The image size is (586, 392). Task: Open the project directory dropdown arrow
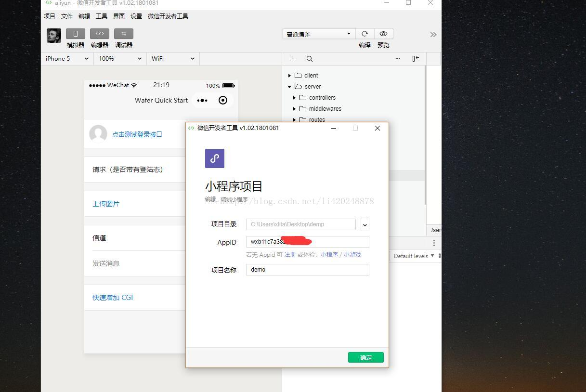click(x=365, y=224)
